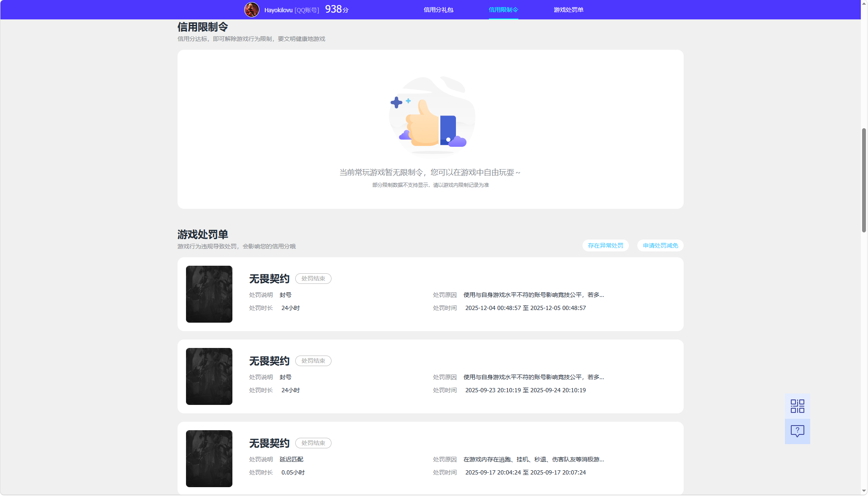868x496 pixels.
Task: Select the 信用限制令 tab
Action: (x=503, y=10)
